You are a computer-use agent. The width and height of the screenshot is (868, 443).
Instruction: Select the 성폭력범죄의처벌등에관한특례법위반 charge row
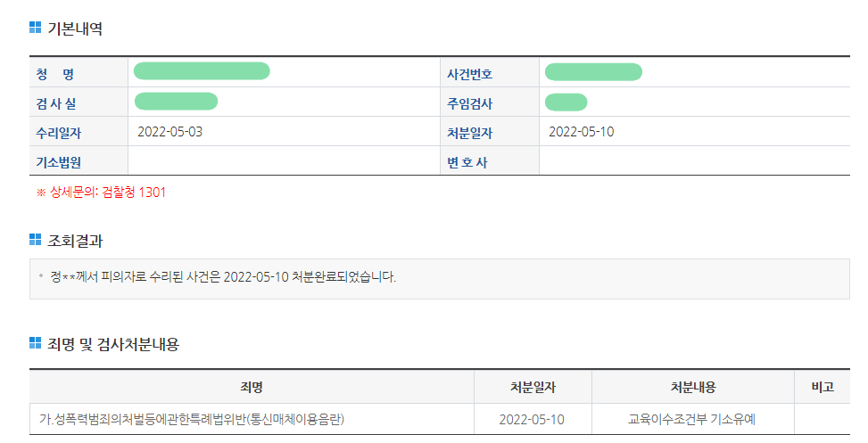193,419
